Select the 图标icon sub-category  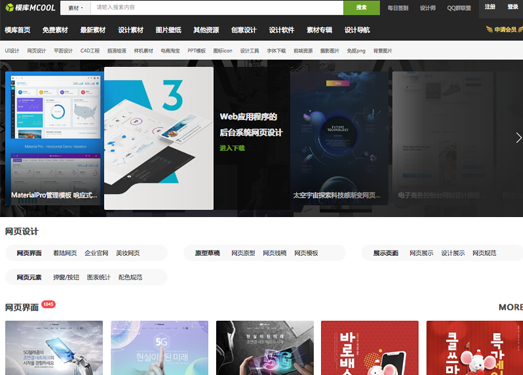[222, 51]
